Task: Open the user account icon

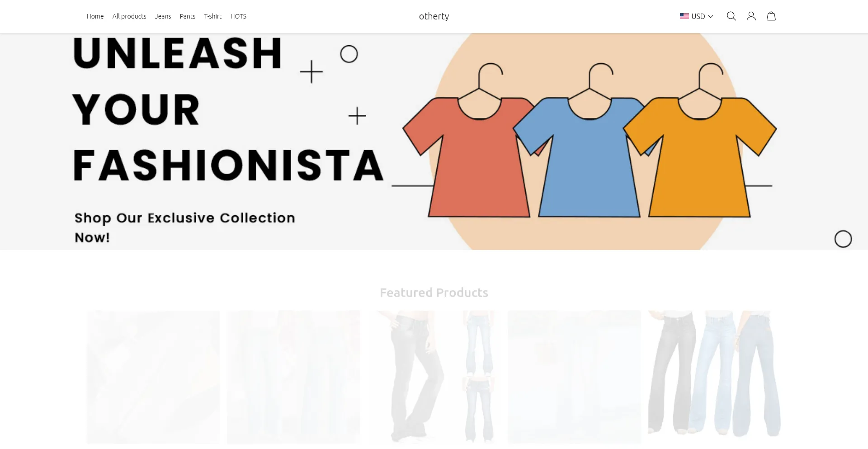Action: 751,16
